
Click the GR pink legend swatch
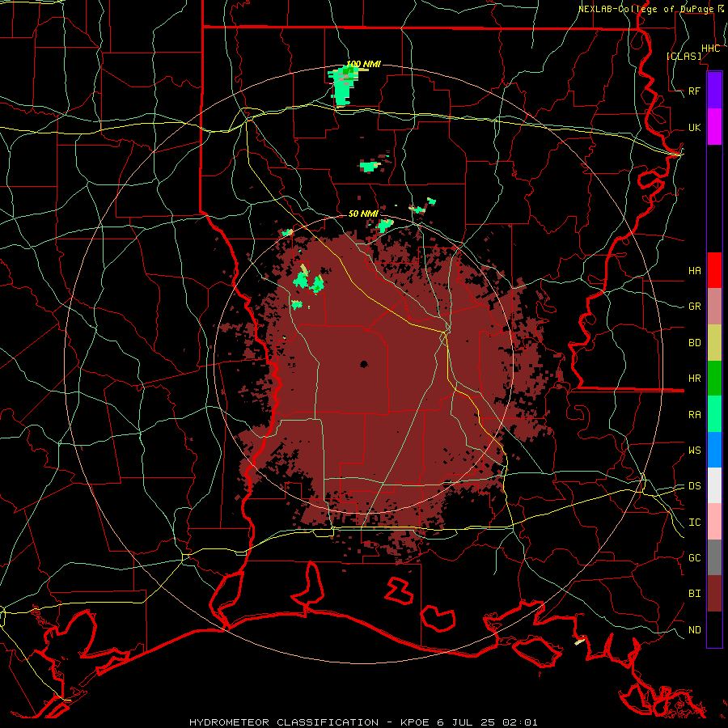pyautogui.click(x=714, y=307)
